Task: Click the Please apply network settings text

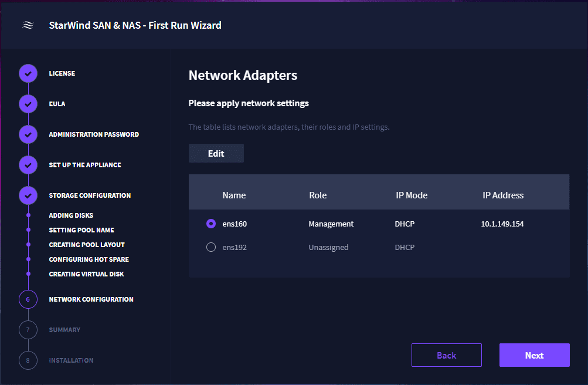Action: point(248,103)
